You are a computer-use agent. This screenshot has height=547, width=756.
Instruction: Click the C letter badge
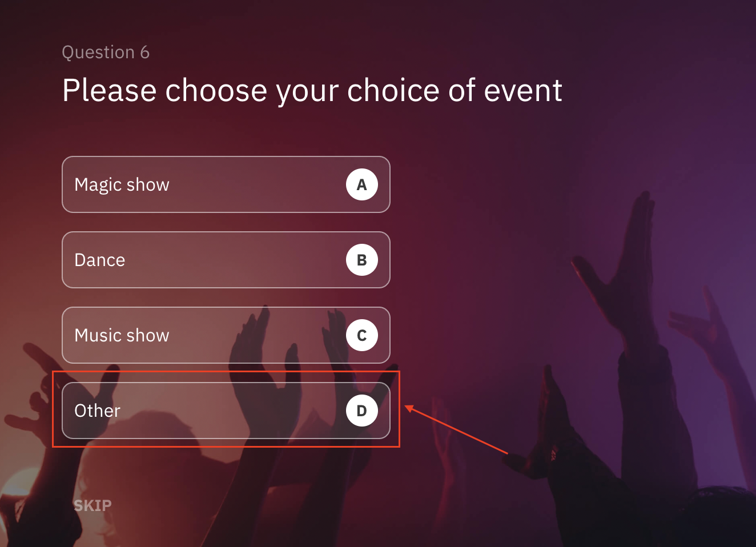362,335
